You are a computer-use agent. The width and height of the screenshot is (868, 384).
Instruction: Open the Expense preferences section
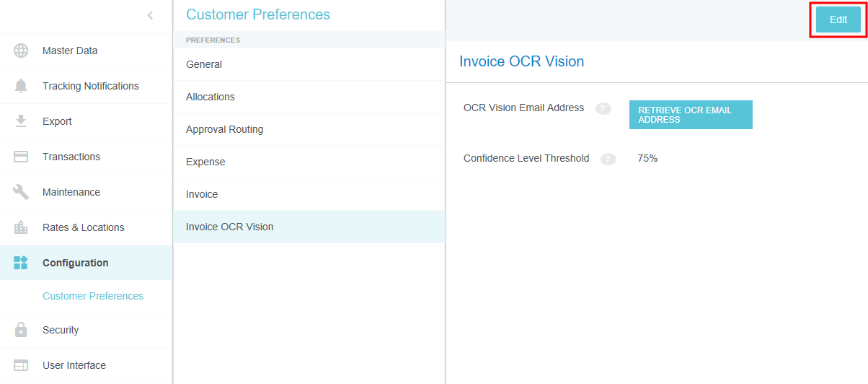[205, 162]
